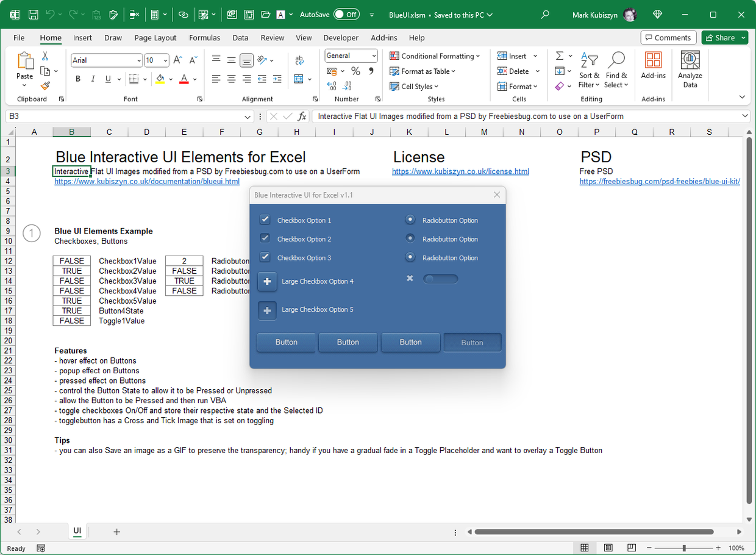Viewport: 756px width, 555px height.
Task: Switch to the Insert tab
Action: click(x=82, y=38)
